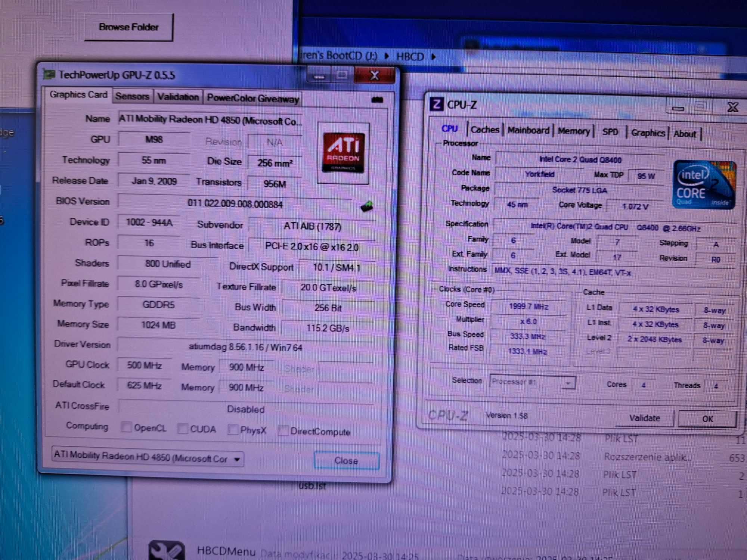This screenshot has width=747, height=560.
Task: Click the GPU Clock 500 MHz field
Action: pos(144,365)
